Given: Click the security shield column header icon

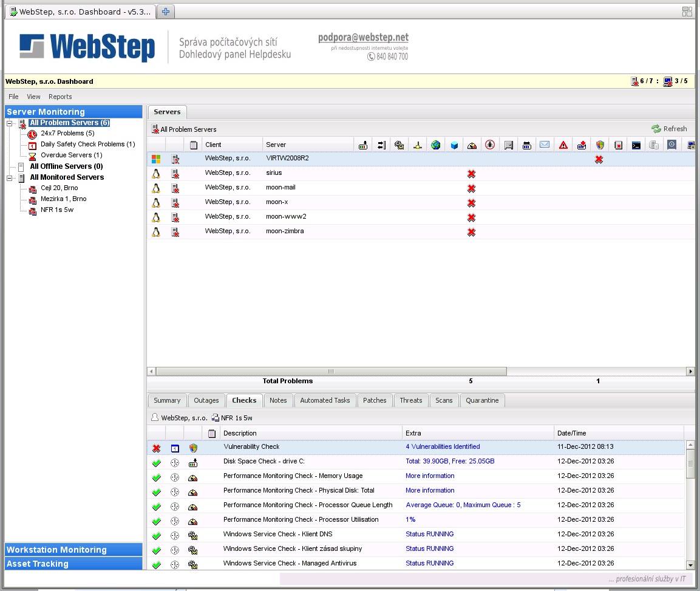Looking at the screenshot, I should 600,145.
